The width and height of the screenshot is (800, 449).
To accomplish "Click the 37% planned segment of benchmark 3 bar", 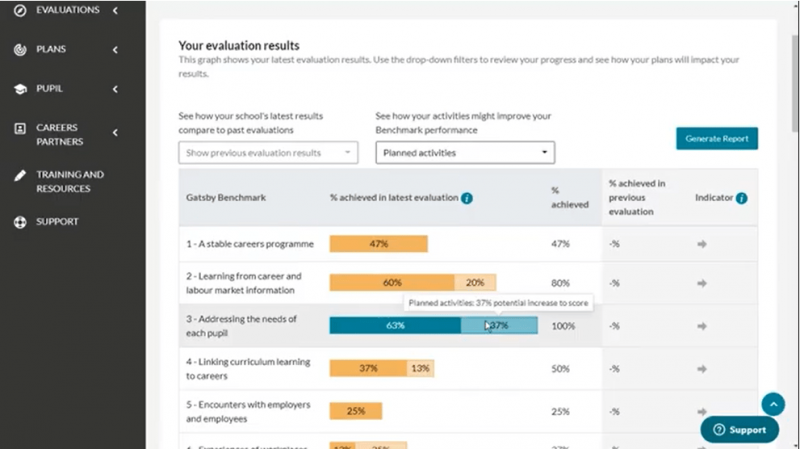I will click(x=499, y=326).
